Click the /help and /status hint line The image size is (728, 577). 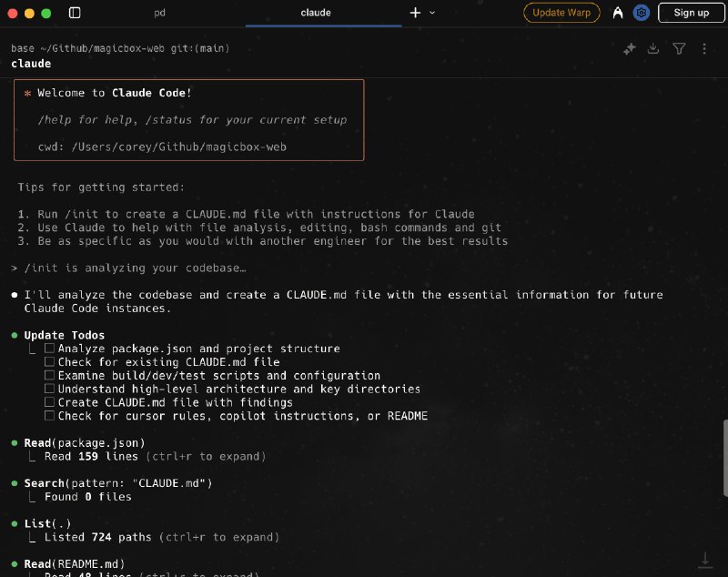point(192,120)
